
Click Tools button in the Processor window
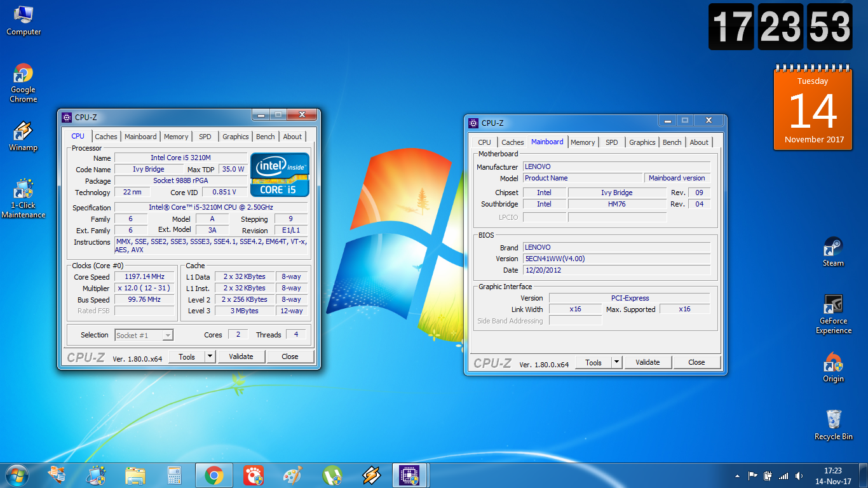(x=187, y=356)
